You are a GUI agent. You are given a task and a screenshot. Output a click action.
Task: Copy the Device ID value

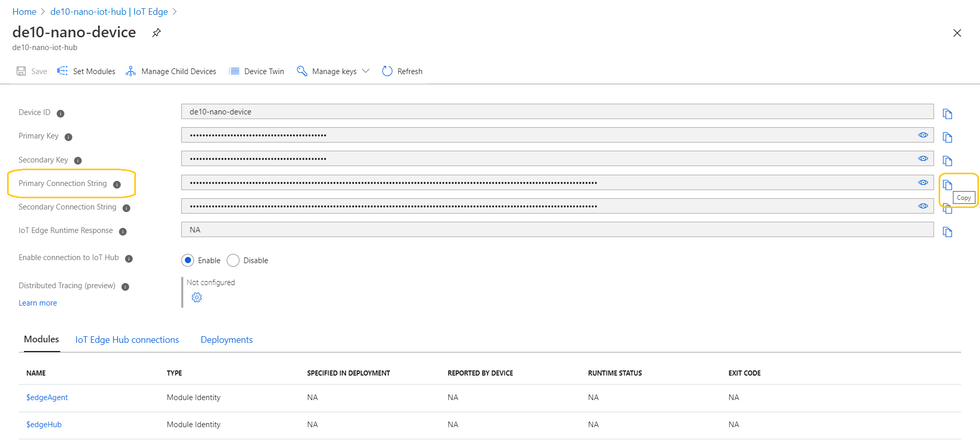click(947, 114)
